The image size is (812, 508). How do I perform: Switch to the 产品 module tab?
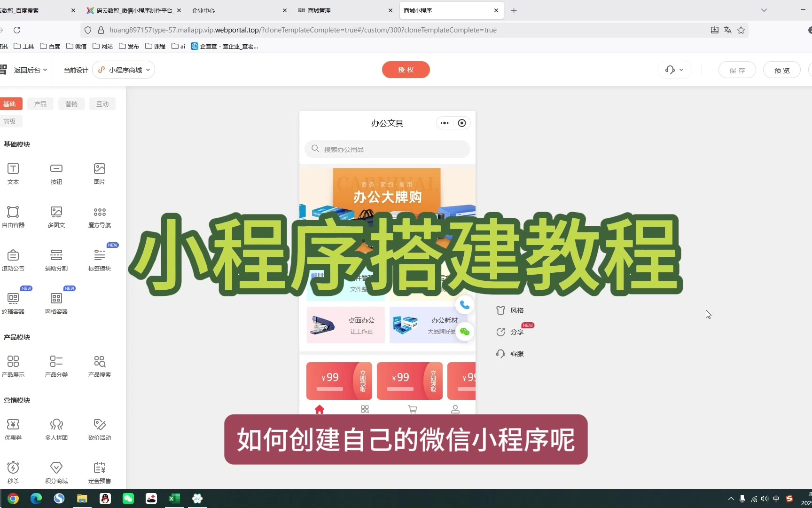tap(40, 104)
